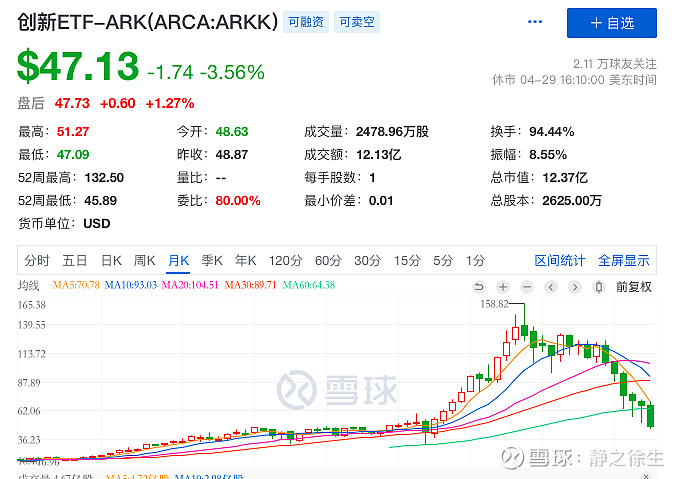The image size is (684, 479).
Task: Click the MA5:70.78 indicator label
Action: tap(76, 285)
